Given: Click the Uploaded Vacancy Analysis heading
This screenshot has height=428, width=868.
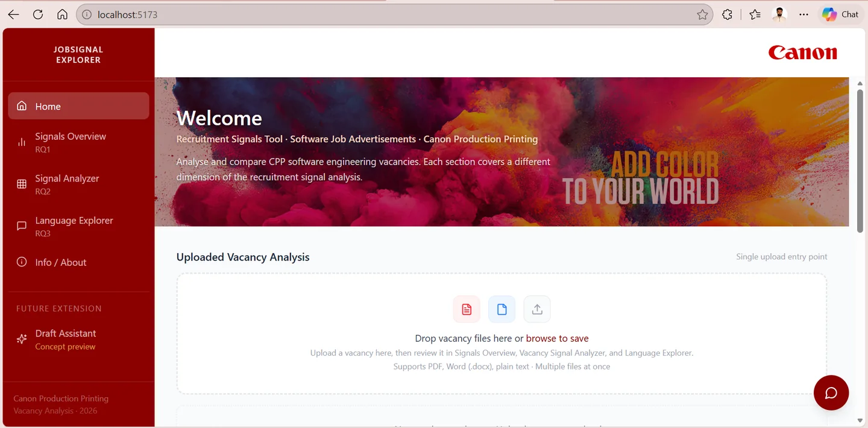Looking at the screenshot, I should coord(243,257).
